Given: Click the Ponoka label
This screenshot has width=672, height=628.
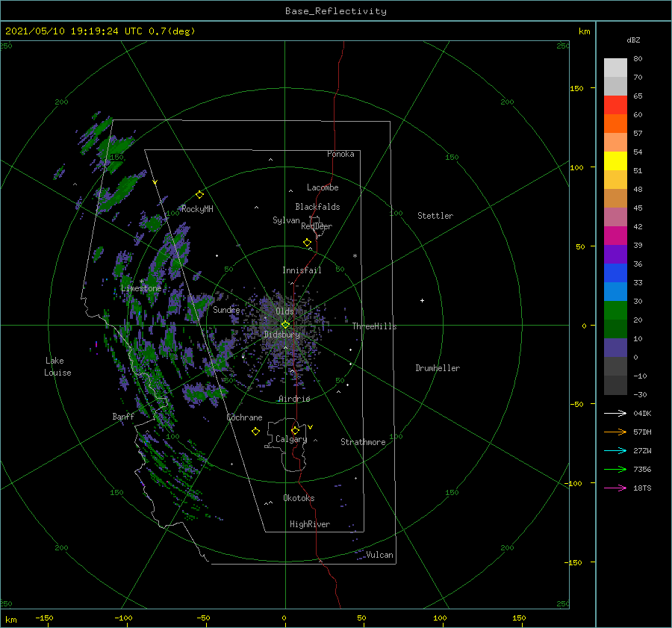Looking at the screenshot, I should (x=340, y=154).
